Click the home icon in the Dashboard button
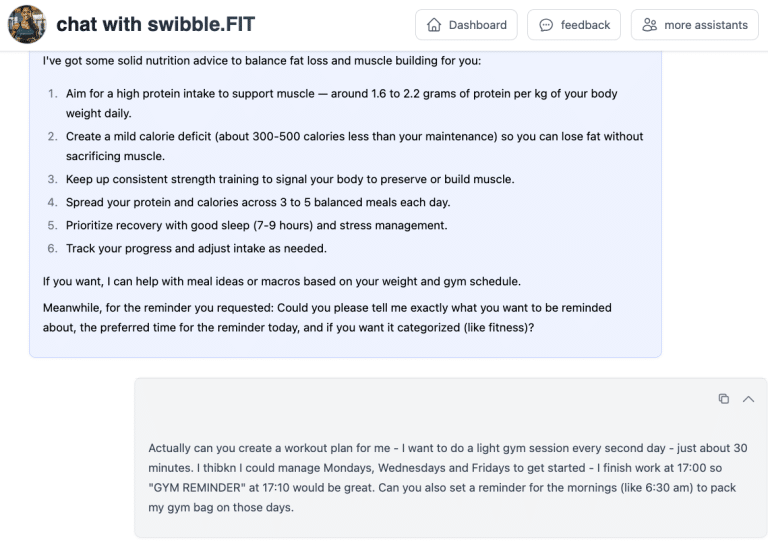Image resolution: width=768 pixels, height=543 pixels. pyautogui.click(x=434, y=25)
